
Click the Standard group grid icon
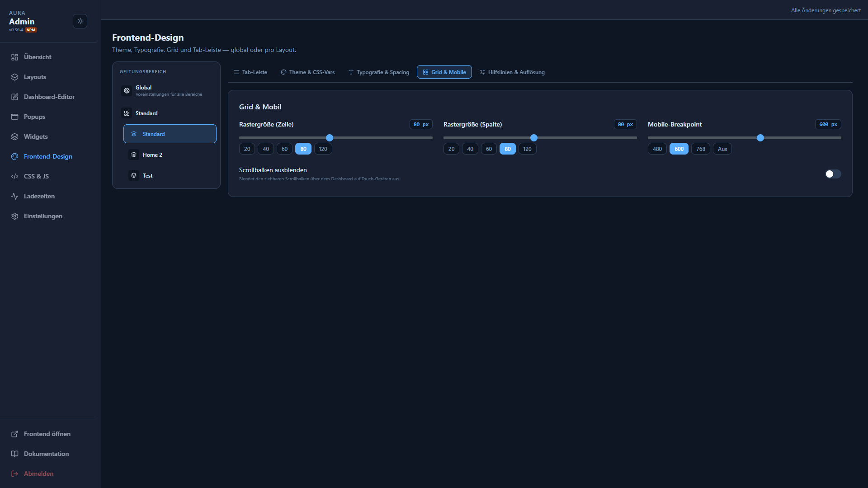[x=127, y=113]
